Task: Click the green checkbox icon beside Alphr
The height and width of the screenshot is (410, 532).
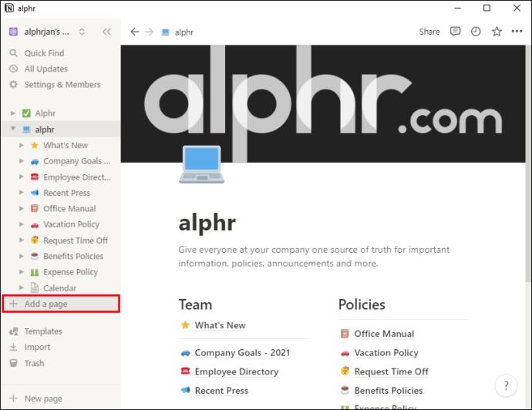Action: [x=26, y=113]
